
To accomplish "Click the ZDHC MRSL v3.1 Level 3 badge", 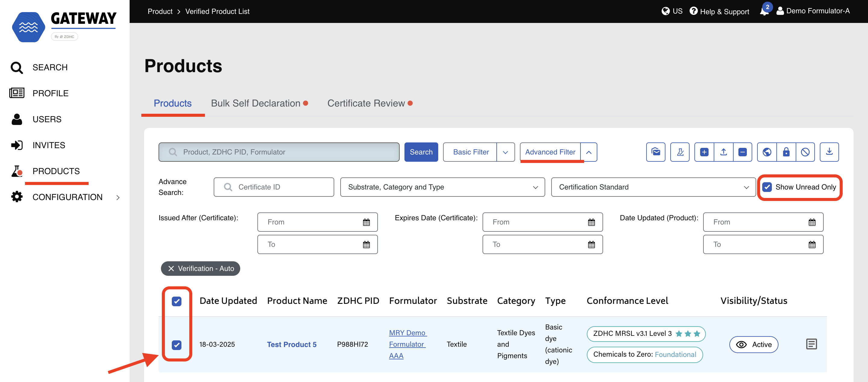I will coord(646,334).
